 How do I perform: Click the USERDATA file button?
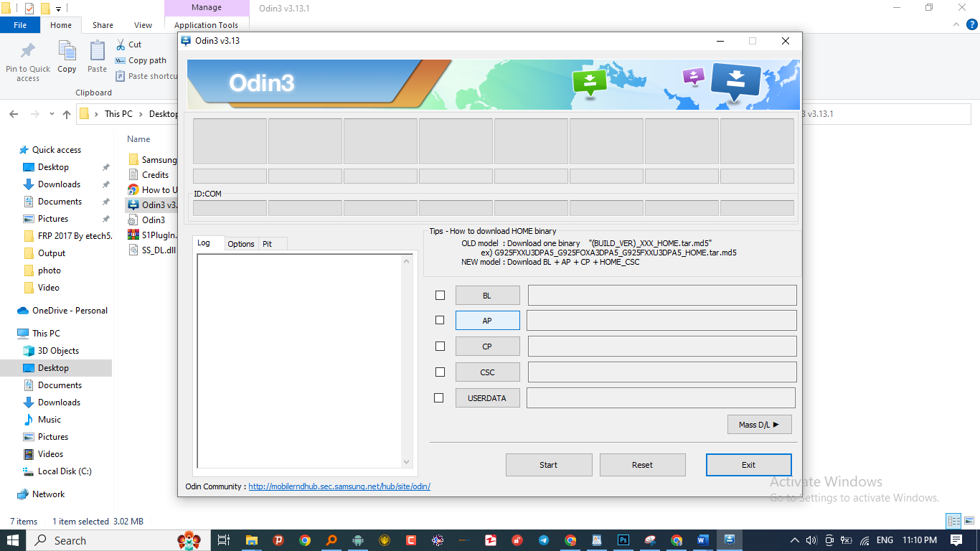pos(487,397)
